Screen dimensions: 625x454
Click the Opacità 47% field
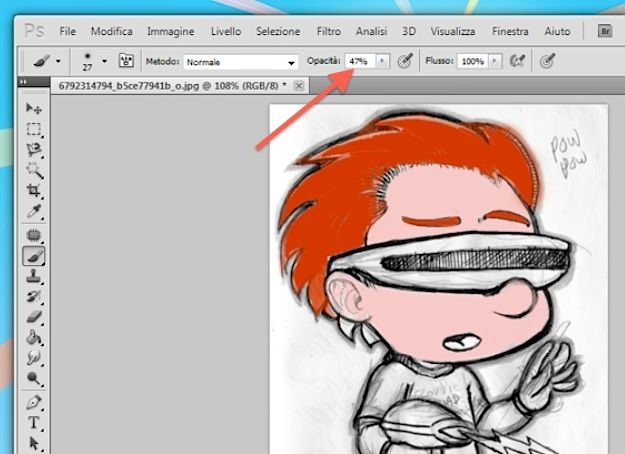click(x=360, y=61)
